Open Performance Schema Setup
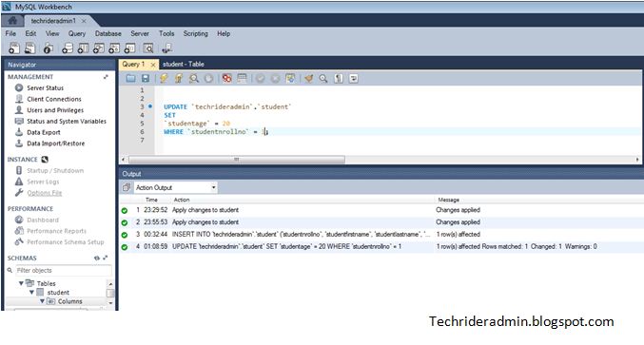 [x=66, y=241]
